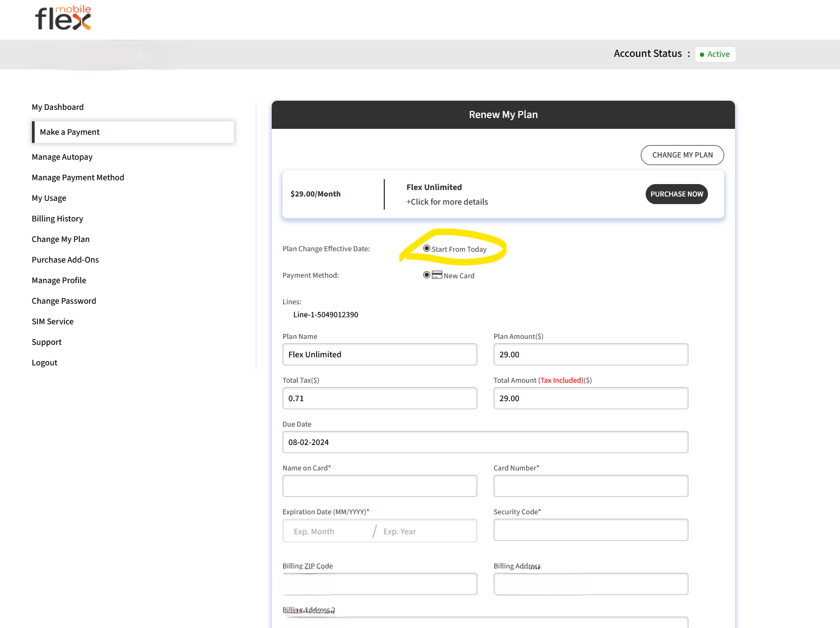
Task: Select the Start From Today radio button
Action: [426, 248]
